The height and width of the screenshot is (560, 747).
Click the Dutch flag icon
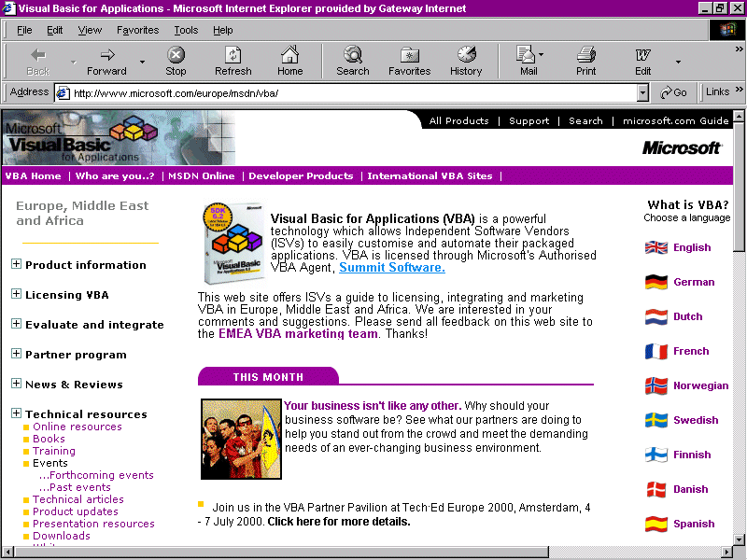[x=656, y=316]
